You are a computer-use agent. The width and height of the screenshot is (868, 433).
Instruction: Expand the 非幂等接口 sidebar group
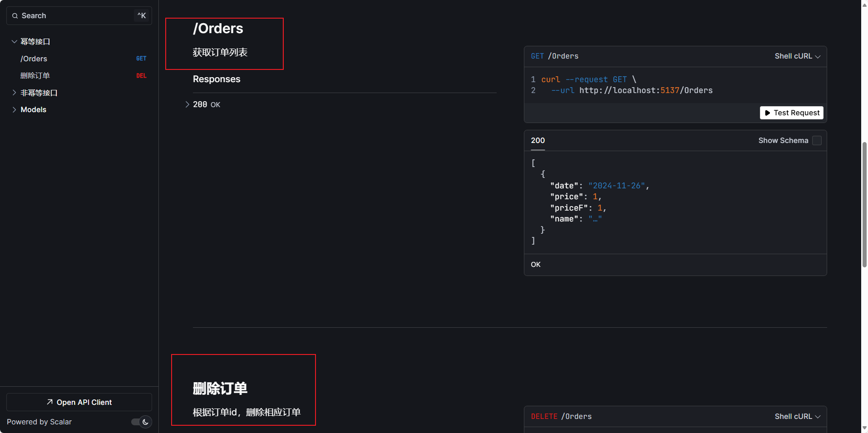click(15, 93)
